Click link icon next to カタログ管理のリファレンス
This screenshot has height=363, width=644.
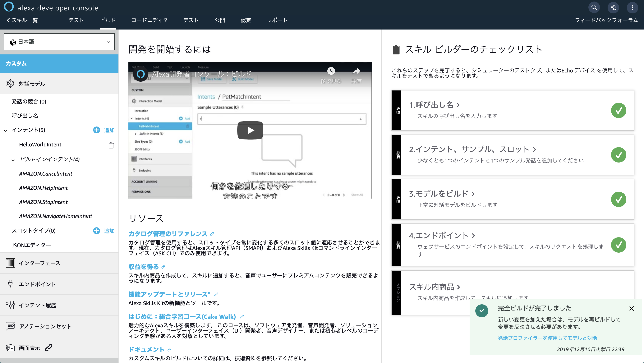(212, 234)
